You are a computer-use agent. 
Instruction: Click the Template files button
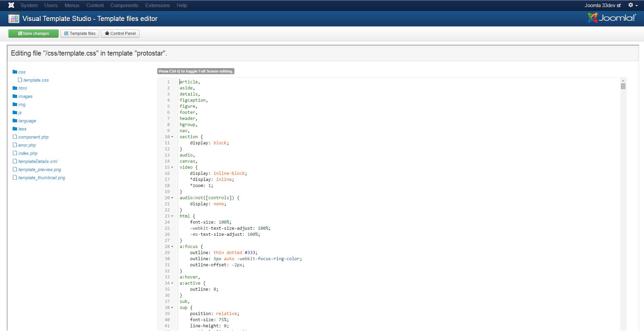click(80, 34)
